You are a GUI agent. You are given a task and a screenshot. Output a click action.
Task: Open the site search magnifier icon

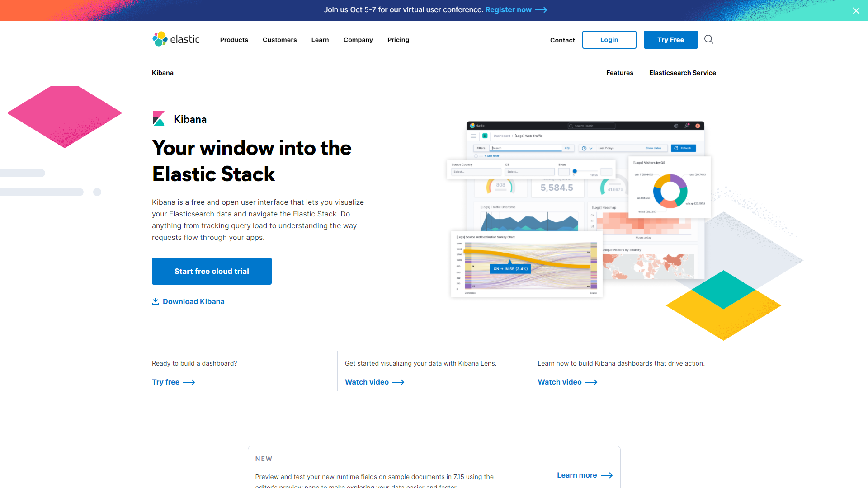coord(709,39)
